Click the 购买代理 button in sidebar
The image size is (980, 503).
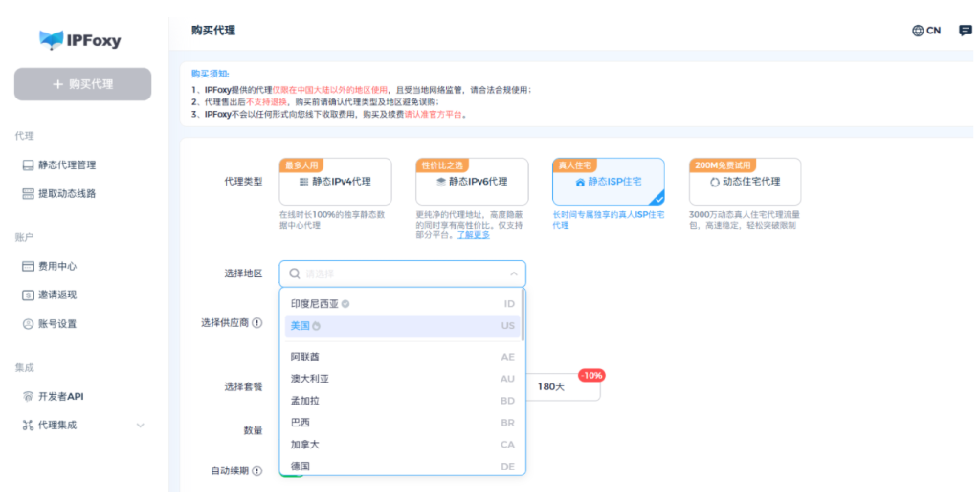click(82, 84)
